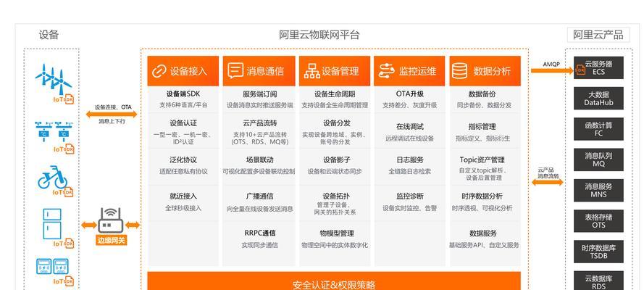
Task: Open the 设备管理 header tab
Action: click(335, 71)
